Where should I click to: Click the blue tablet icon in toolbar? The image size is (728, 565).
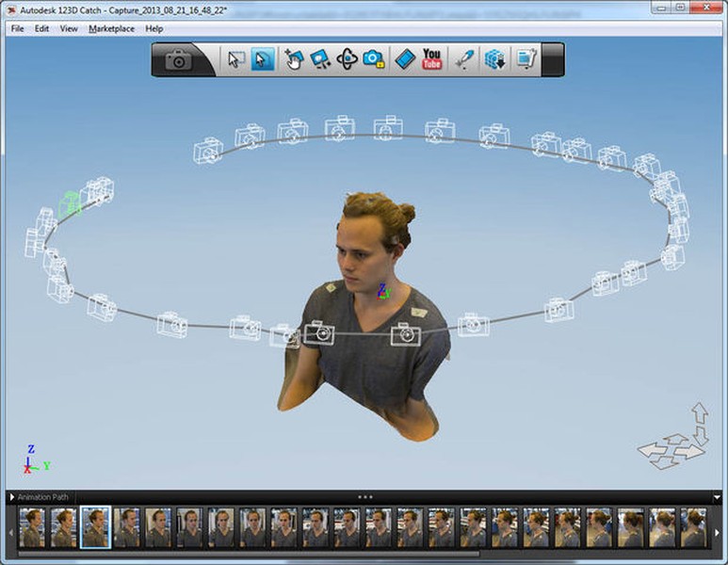point(405,59)
